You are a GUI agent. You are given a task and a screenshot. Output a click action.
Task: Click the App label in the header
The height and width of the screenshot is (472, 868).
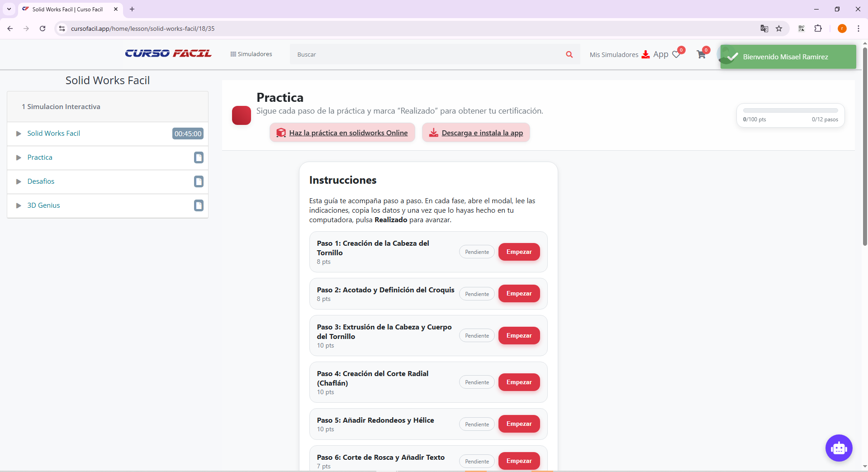[x=660, y=54]
